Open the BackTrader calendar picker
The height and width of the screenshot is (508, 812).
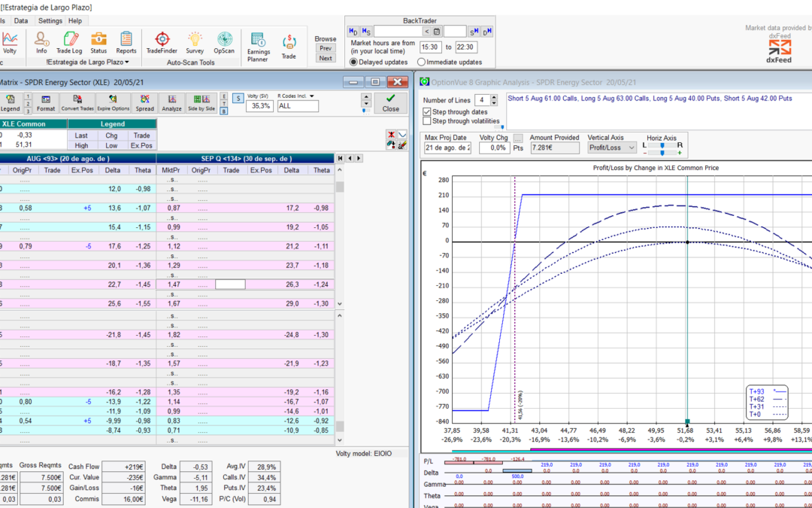tap(437, 32)
